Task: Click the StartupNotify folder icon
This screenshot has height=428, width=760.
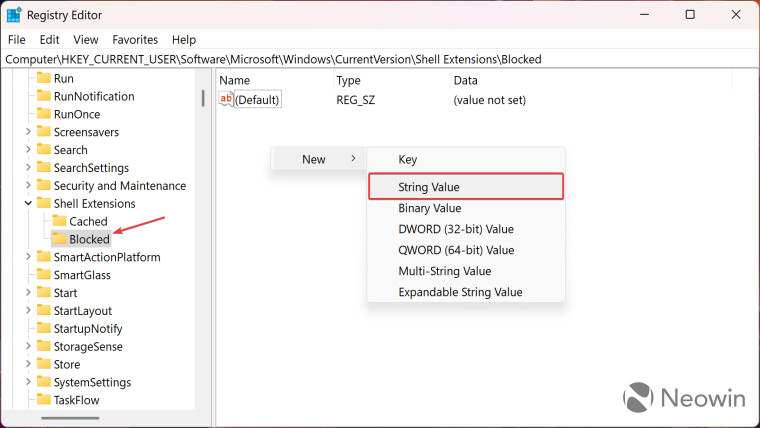Action: coord(44,328)
